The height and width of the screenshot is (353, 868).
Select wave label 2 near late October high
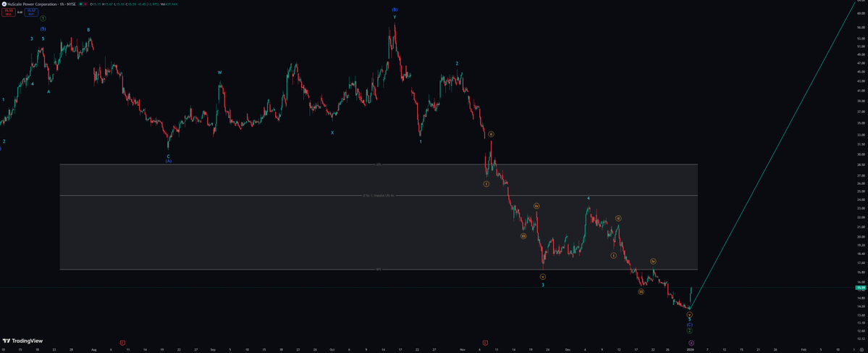tap(457, 64)
